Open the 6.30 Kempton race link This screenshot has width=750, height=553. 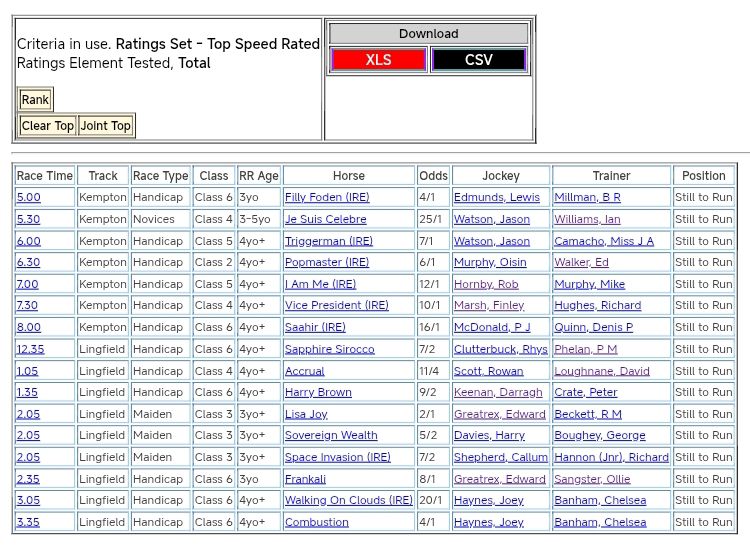[29, 263]
